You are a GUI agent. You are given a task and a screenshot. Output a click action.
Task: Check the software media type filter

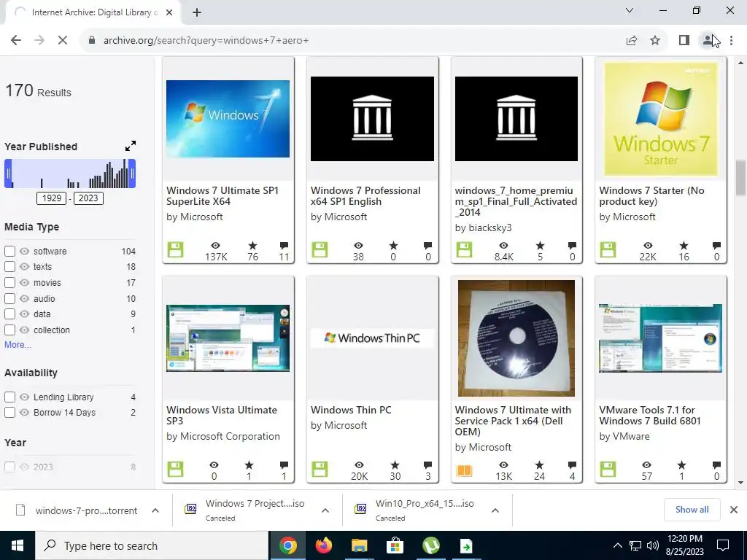pyautogui.click(x=9, y=251)
